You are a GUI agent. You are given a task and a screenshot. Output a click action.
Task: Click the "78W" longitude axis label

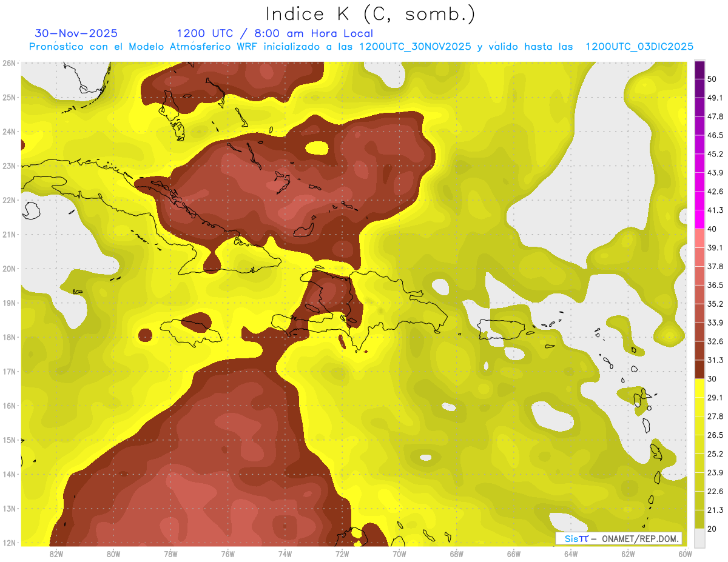(170, 554)
